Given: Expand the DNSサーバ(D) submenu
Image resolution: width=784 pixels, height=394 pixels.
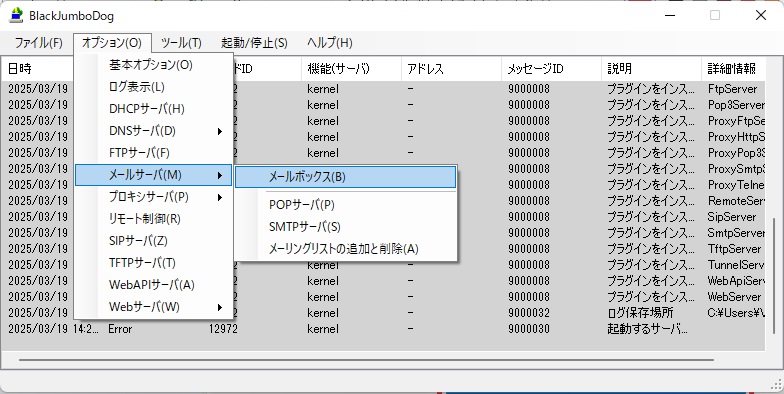Looking at the screenshot, I should click(x=154, y=131).
